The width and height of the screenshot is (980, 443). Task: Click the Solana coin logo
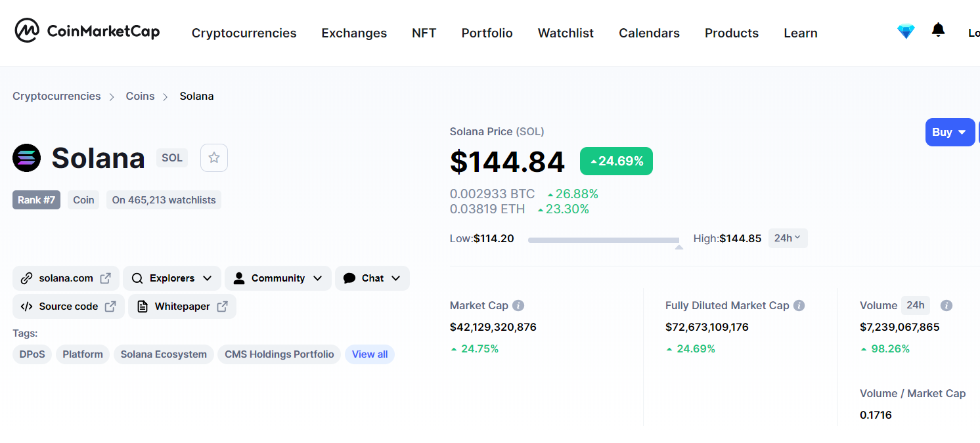coord(26,158)
